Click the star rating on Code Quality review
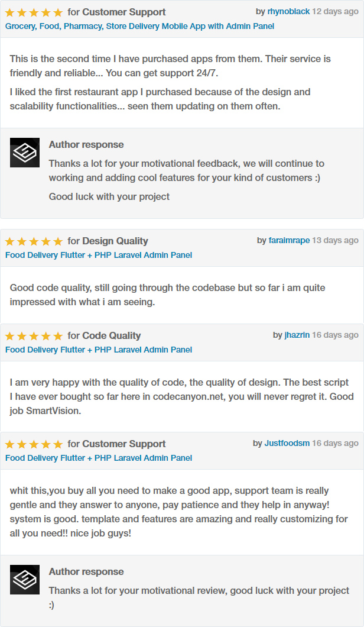364x627 pixels. 34,336
